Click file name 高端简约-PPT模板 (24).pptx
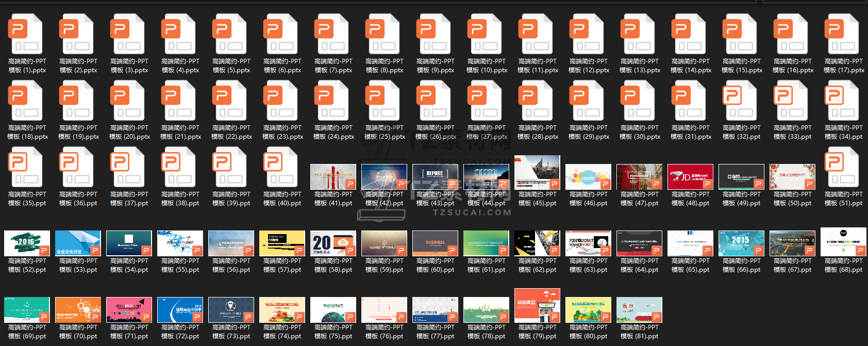This screenshot has width=868, height=346. tap(333, 132)
